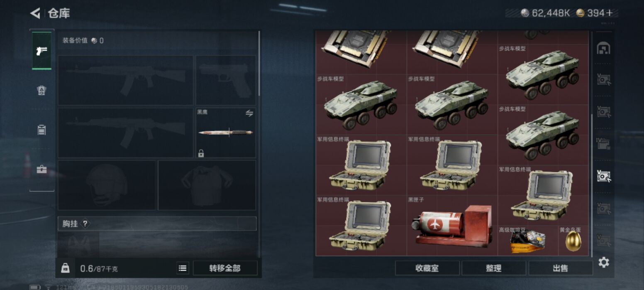The width and height of the screenshot is (644, 290).
Task: Click the plus icon next to 394 currency
Action: click(x=610, y=13)
